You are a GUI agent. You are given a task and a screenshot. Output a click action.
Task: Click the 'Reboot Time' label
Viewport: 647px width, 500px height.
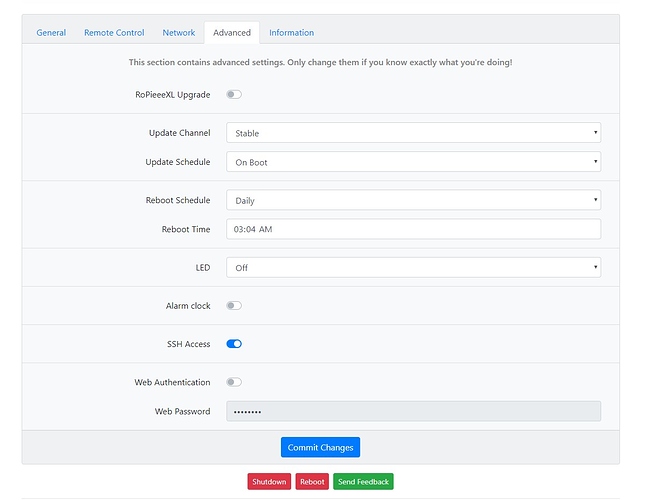[x=186, y=229]
